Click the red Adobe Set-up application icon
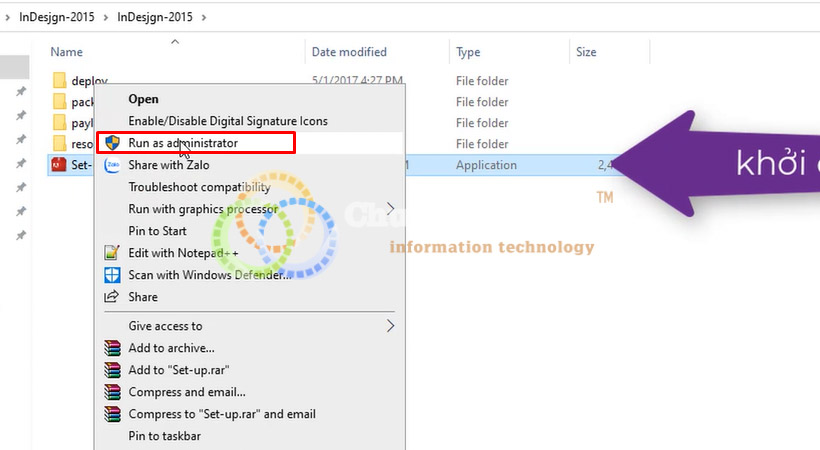The width and height of the screenshot is (820, 450). click(x=59, y=165)
